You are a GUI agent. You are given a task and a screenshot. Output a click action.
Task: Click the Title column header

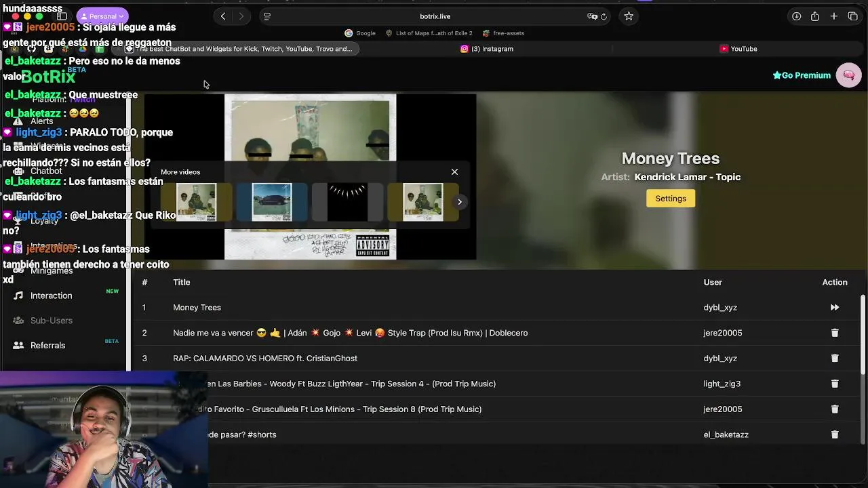pos(181,282)
